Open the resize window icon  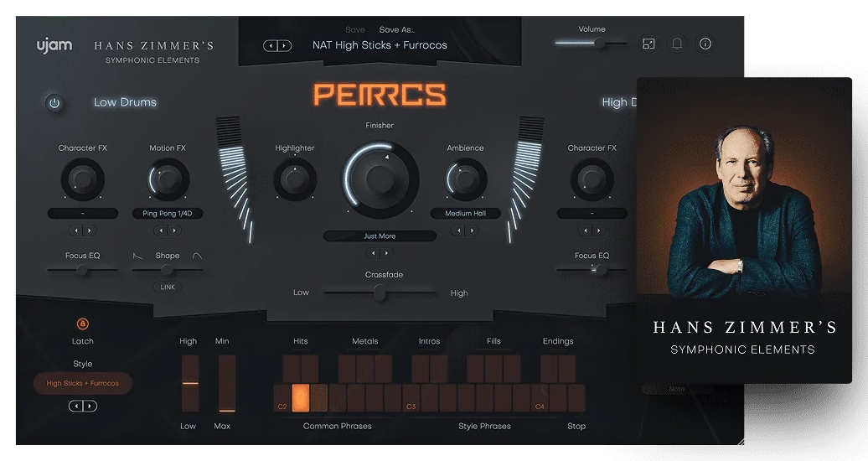pyautogui.click(x=648, y=44)
